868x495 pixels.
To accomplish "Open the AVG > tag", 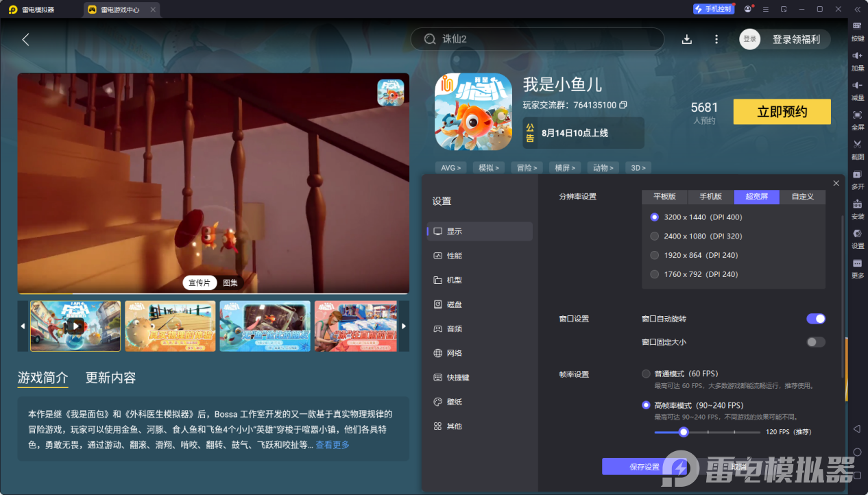I will (450, 167).
